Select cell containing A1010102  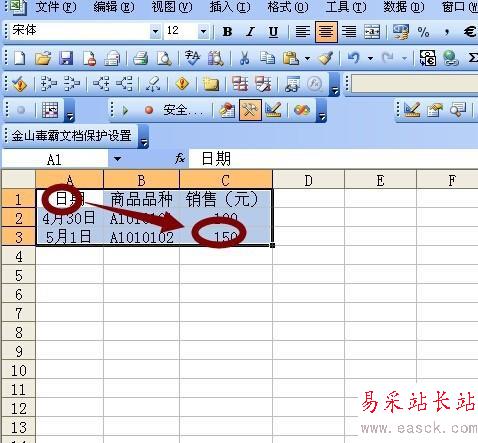pyautogui.click(x=142, y=237)
